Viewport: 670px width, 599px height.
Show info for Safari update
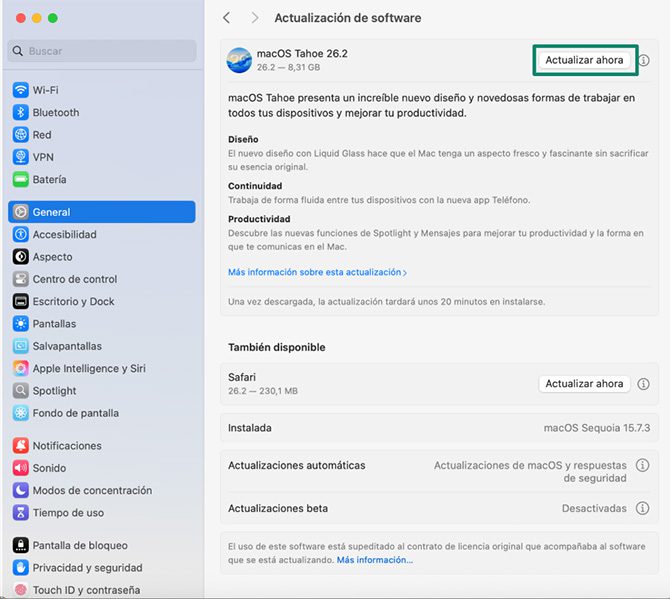[644, 384]
